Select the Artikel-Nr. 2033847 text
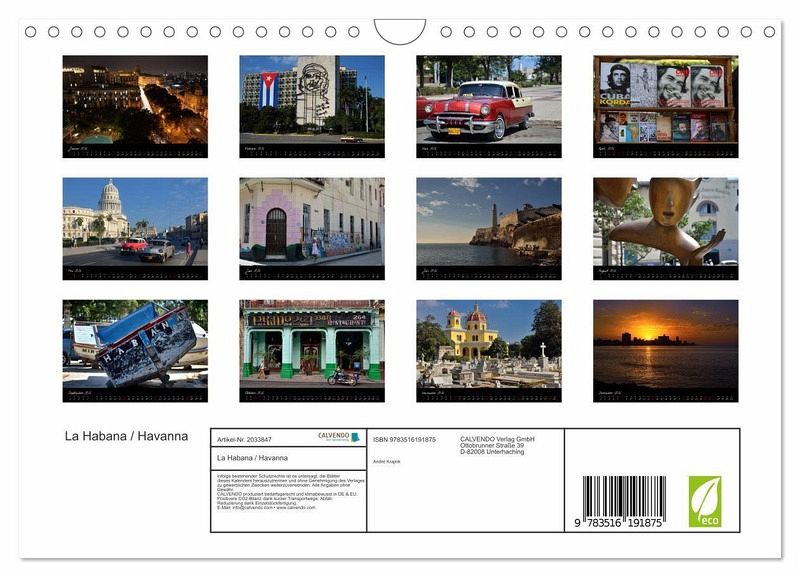Image resolution: width=800 pixels, height=577 pixels. pyautogui.click(x=244, y=440)
